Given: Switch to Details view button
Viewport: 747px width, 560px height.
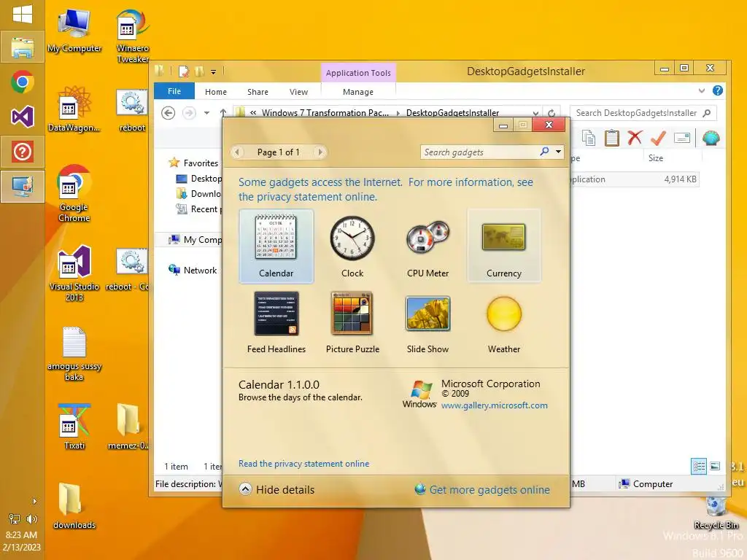Looking at the screenshot, I should pos(698,466).
